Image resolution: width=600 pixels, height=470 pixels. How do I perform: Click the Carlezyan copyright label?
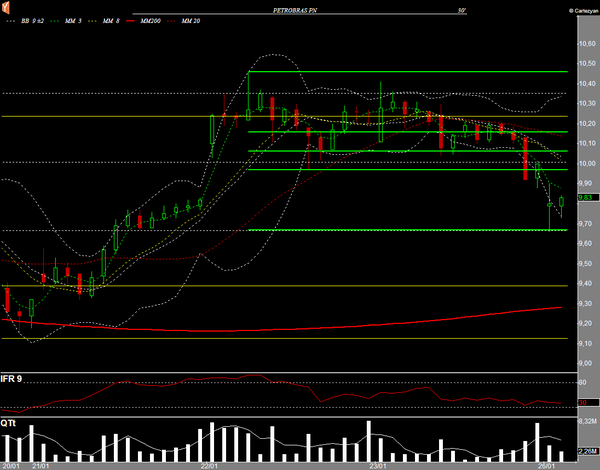click(x=578, y=7)
